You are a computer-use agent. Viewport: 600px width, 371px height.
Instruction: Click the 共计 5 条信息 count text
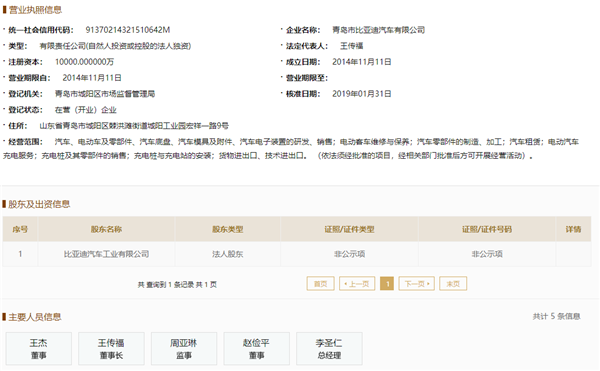556,316
